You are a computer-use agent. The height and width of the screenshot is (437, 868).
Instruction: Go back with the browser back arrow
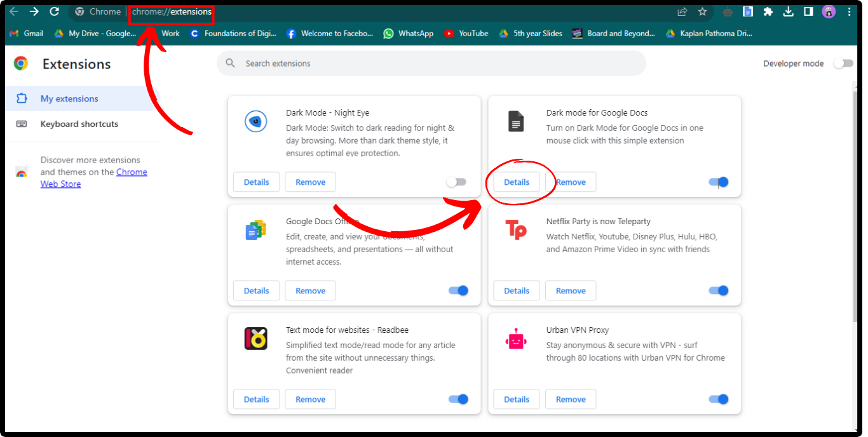(x=13, y=11)
